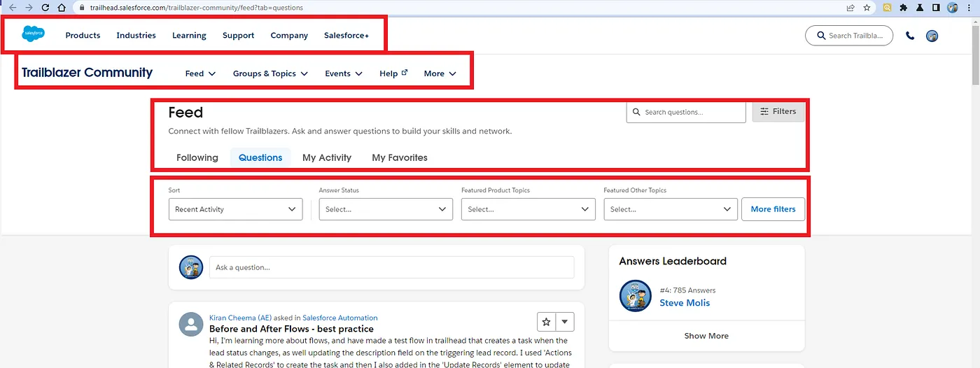Image resolution: width=980 pixels, height=368 pixels.
Task: Open the Products menu
Action: coord(83,35)
